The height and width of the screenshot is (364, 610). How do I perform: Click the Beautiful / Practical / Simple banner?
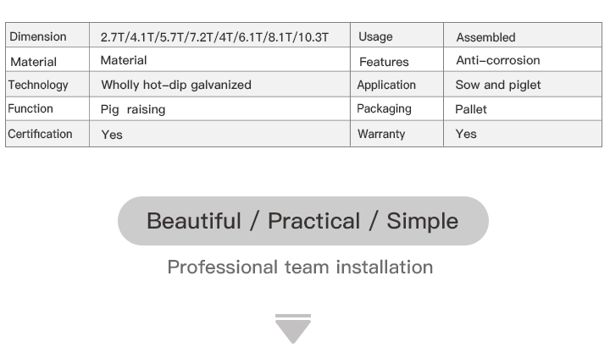302,221
